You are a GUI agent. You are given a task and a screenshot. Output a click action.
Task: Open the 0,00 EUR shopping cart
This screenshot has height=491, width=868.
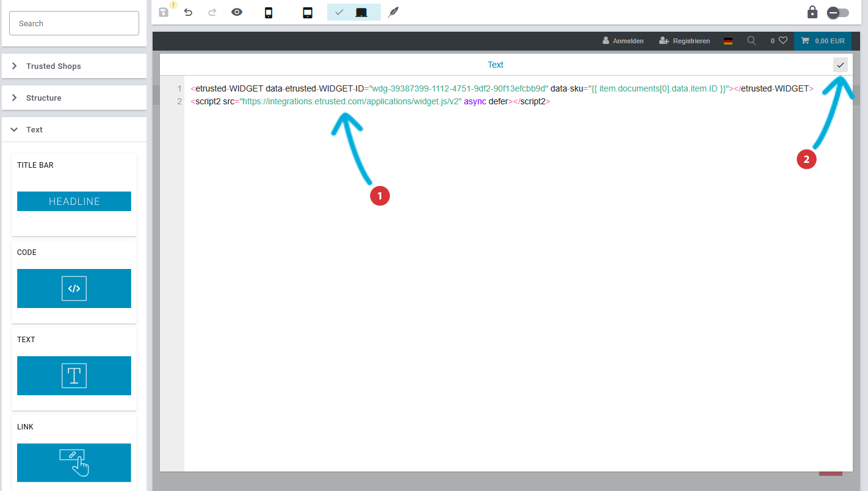click(x=823, y=41)
